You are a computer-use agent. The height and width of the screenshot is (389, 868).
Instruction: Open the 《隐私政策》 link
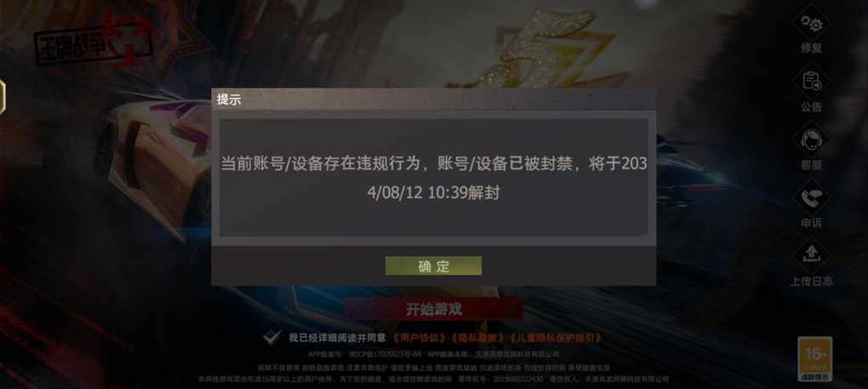477,338
